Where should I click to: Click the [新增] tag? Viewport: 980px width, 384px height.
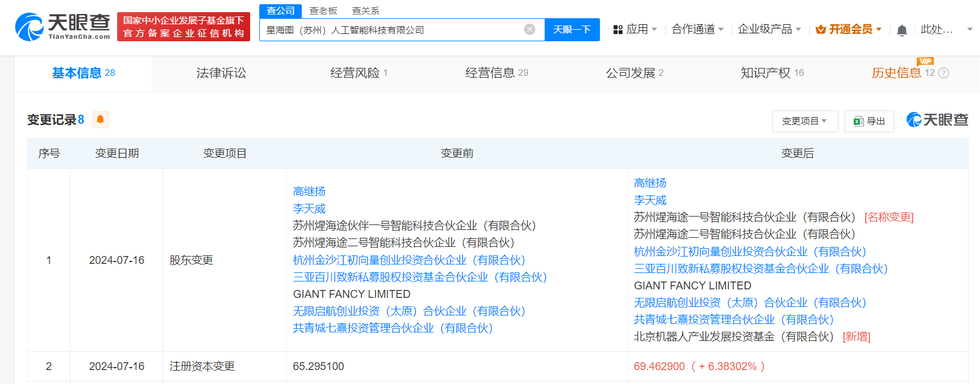(x=857, y=337)
